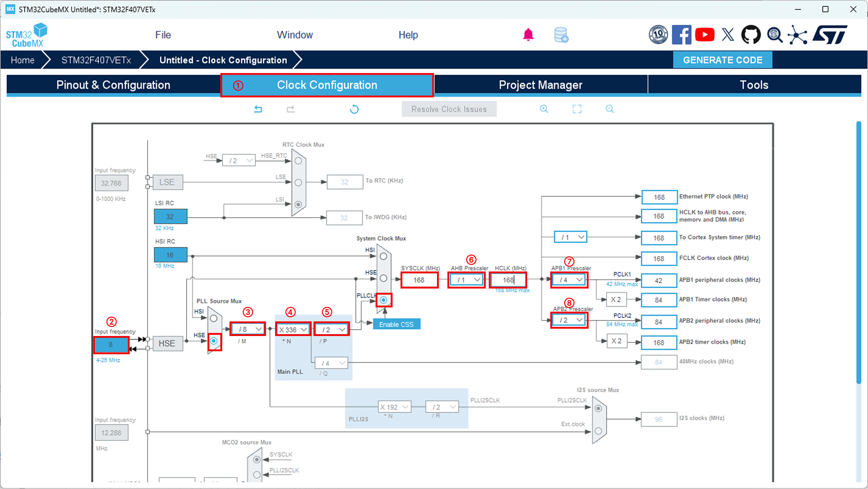
Task: Open the AHB Prescaler dropdown
Action: click(x=467, y=280)
